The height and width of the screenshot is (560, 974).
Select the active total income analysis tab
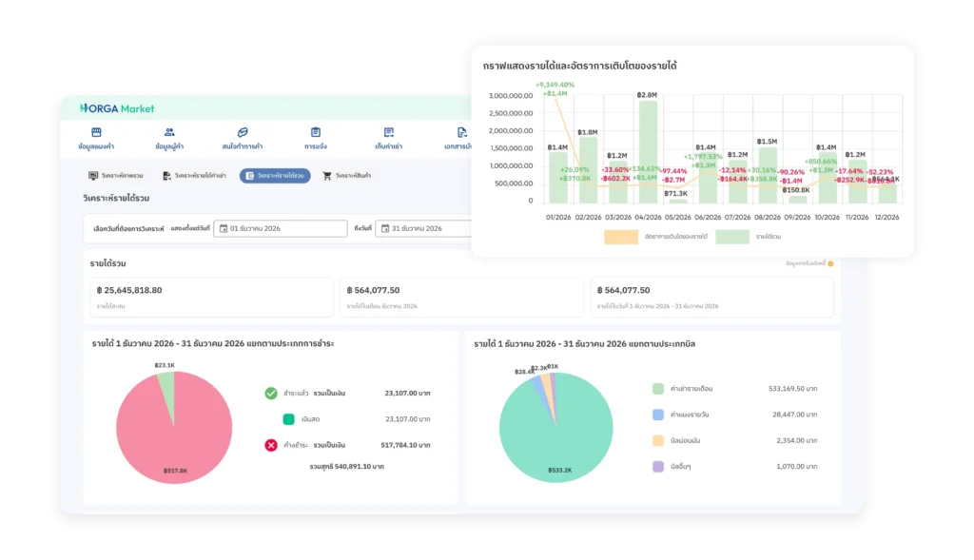coord(275,176)
